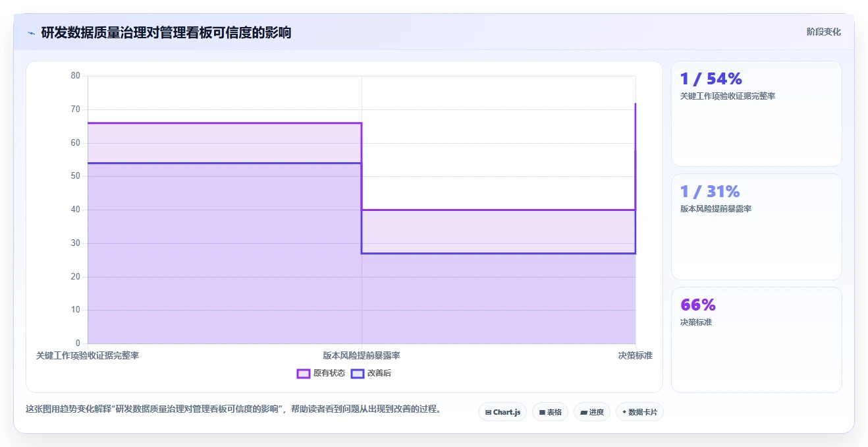Click the trend icon beside the title
This screenshot has width=868, height=447.
31,33
